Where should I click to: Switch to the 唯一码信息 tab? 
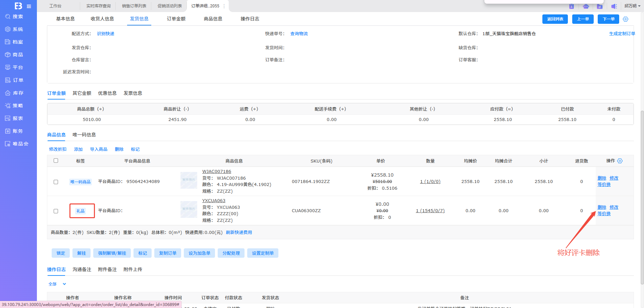(84, 135)
